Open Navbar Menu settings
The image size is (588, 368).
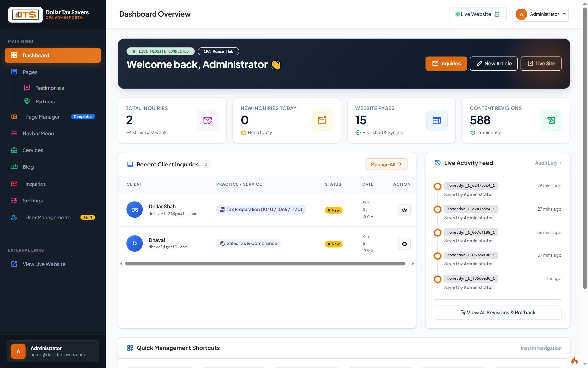[x=53, y=133]
